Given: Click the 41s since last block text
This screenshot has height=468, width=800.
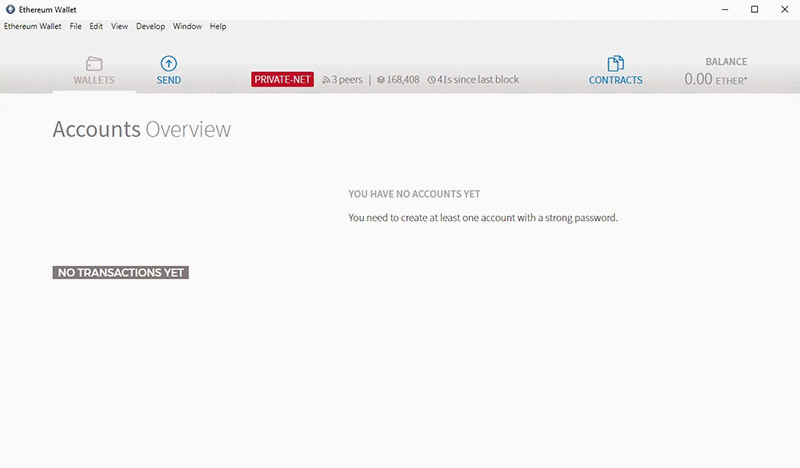Looking at the screenshot, I should [478, 80].
